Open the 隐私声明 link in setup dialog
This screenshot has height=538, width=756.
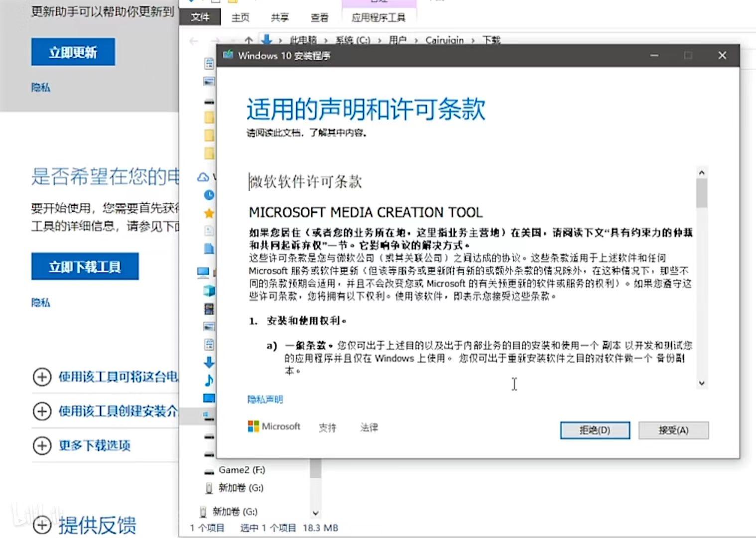pos(265,400)
